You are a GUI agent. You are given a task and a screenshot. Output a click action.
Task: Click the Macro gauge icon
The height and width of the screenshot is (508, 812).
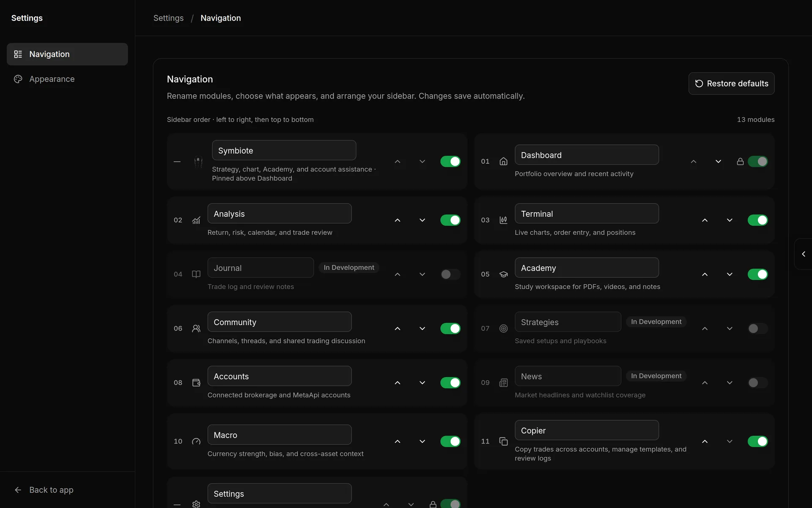[x=196, y=441]
